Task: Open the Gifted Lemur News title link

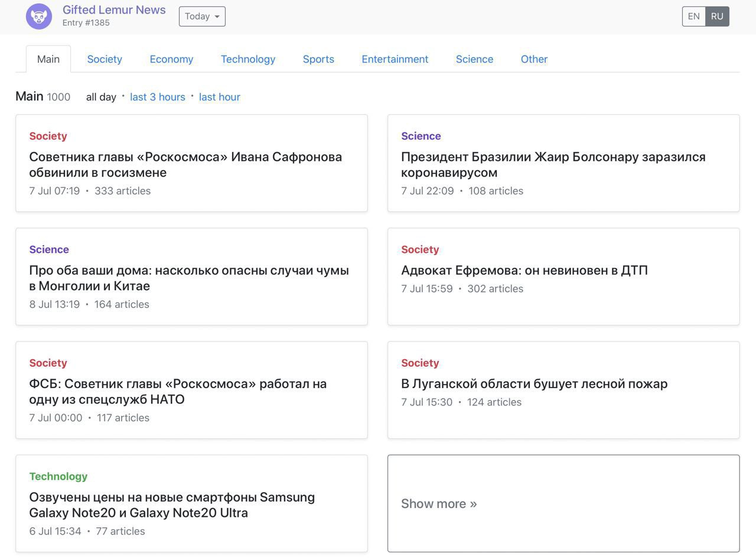Action: [114, 10]
